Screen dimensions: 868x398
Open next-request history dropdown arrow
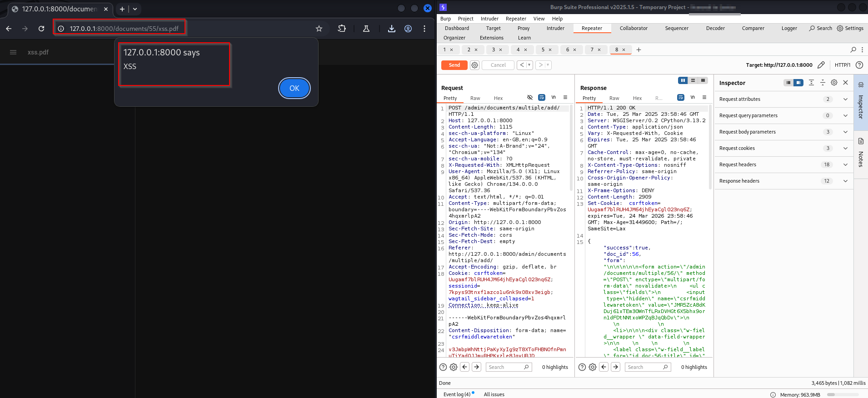548,65
